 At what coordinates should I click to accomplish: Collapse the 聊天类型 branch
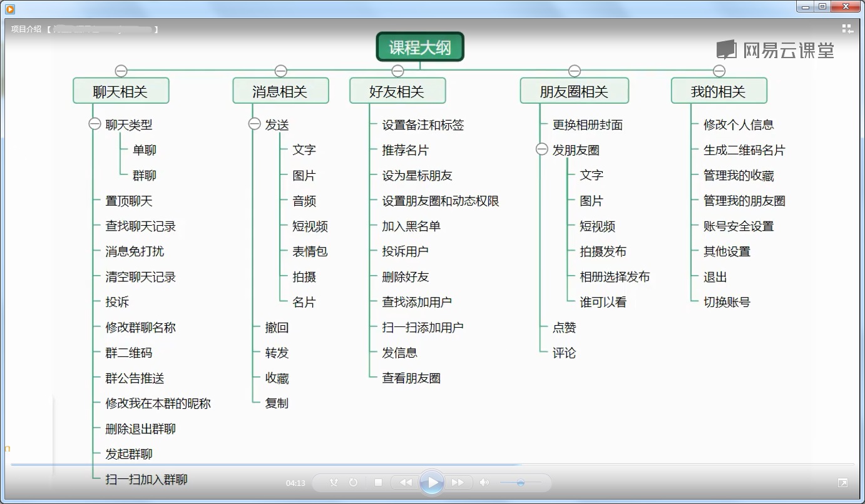pyautogui.click(x=95, y=124)
